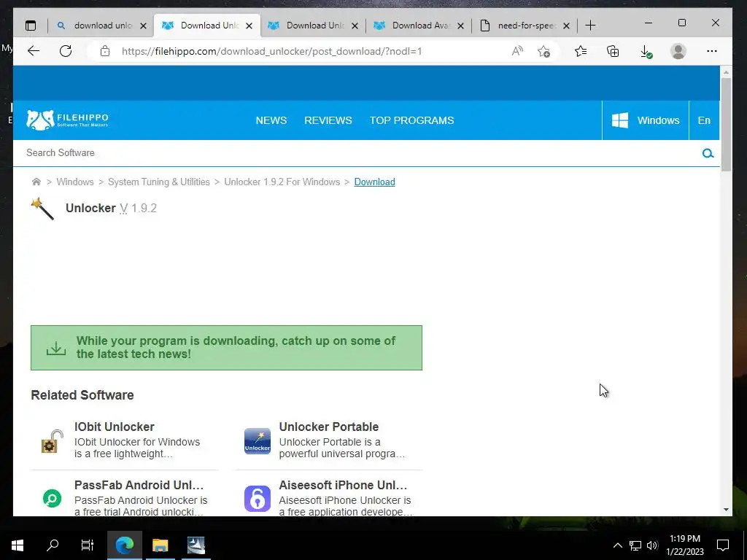The width and height of the screenshot is (747, 560).
Task: Open the notification center icon
Action: click(723, 545)
